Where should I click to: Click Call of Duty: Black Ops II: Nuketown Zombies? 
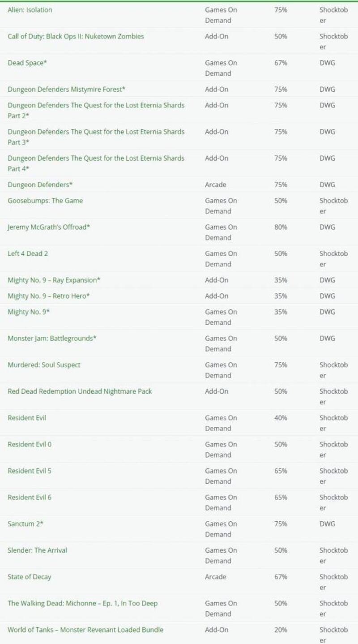[76, 37]
